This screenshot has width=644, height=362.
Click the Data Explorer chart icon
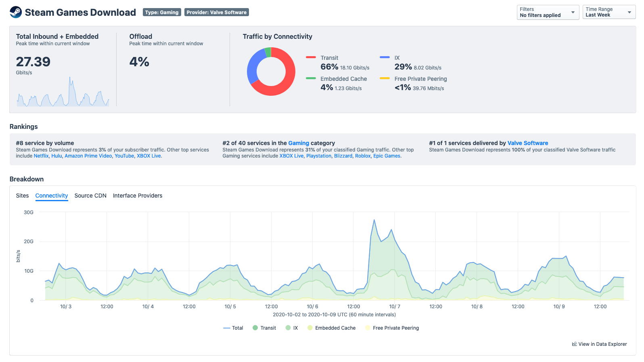575,344
